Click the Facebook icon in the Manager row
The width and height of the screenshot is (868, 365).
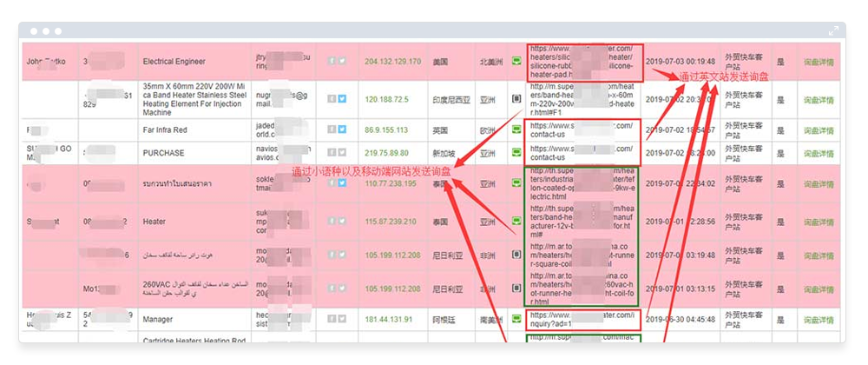332,319
